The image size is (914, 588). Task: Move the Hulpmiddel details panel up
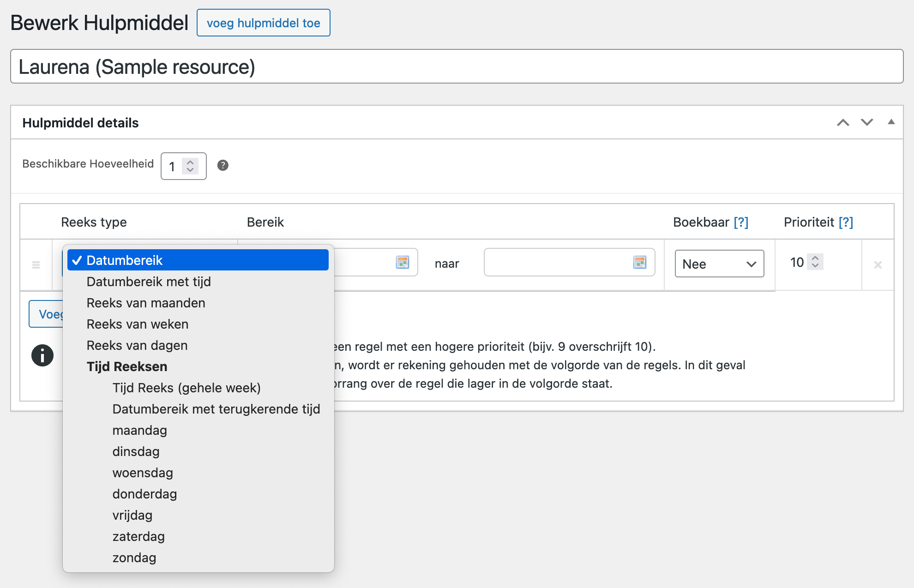[x=843, y=122]
